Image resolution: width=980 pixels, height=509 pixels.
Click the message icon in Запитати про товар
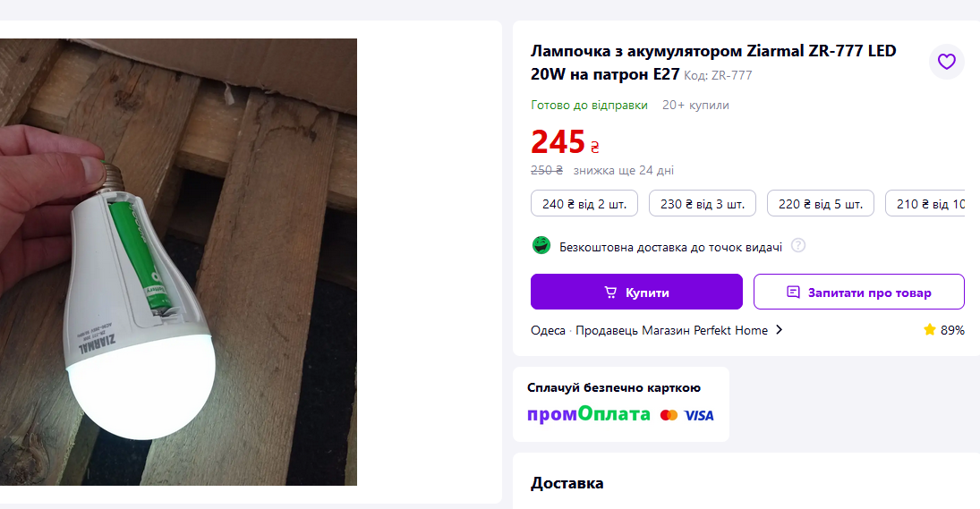(x=793, y=292)
